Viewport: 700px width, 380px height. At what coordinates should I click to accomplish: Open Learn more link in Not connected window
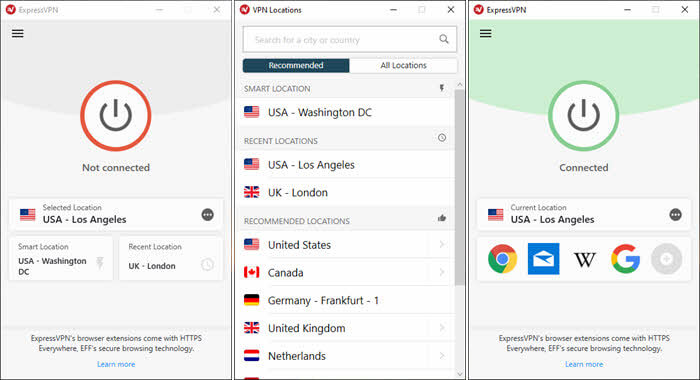116,364
